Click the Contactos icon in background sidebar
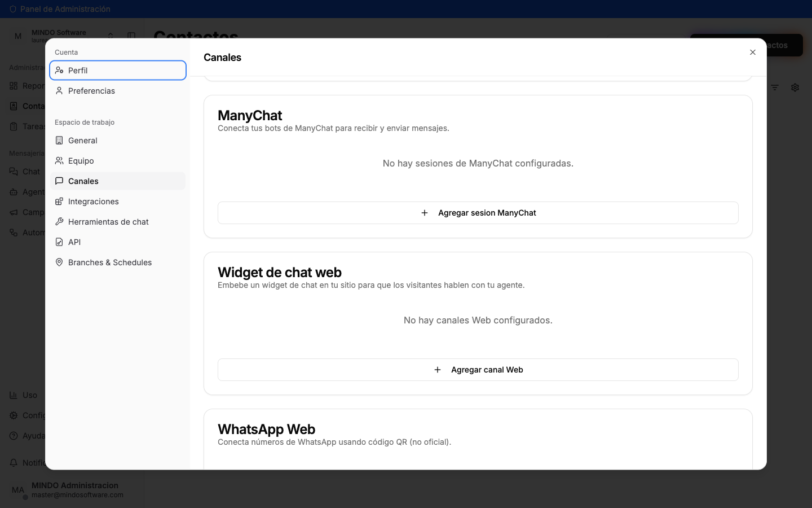This screenshot has width=812, height=508. [14, 106]
